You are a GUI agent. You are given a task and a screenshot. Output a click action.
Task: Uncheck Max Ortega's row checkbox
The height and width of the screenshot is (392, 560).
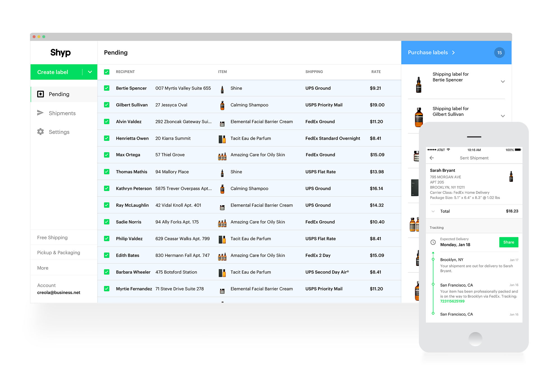pos(107,155)
